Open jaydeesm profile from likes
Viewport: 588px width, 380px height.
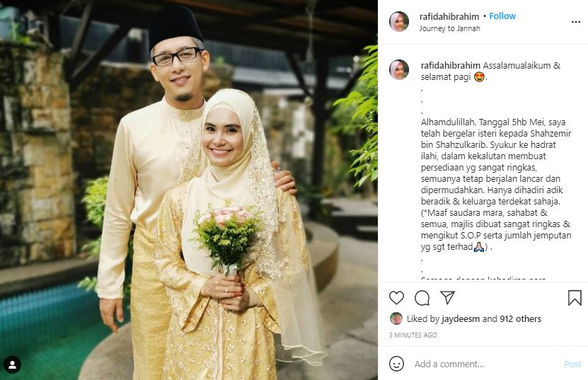[461, 319]
